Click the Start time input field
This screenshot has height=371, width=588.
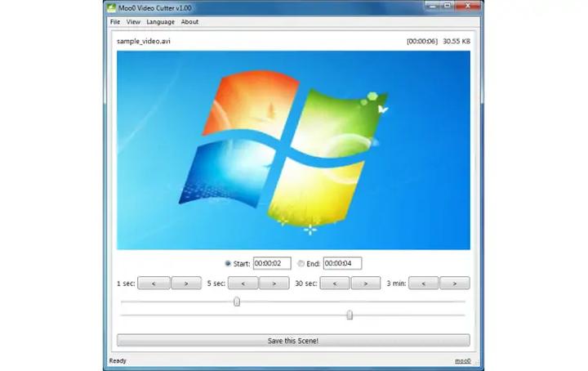pyautogui.click(x=272, y=263)
